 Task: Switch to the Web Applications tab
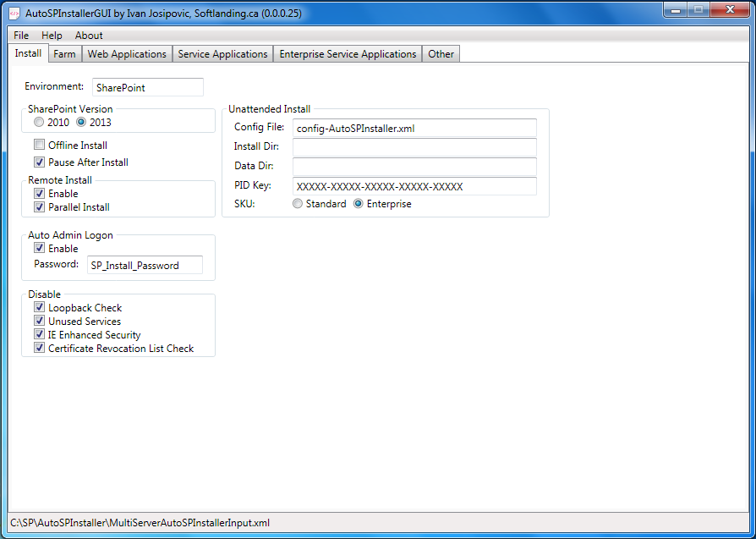point(127,54)
